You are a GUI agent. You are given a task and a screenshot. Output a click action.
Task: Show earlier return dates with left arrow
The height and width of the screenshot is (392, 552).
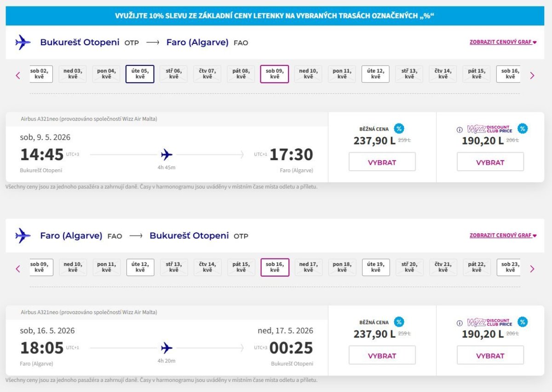coord(18,269)
